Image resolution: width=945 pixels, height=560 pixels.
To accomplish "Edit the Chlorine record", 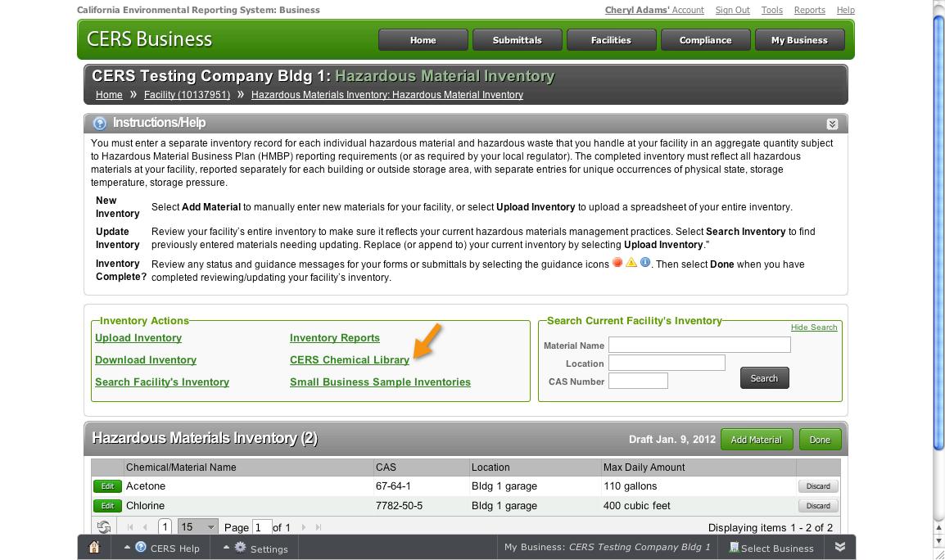I will (107, 506).
